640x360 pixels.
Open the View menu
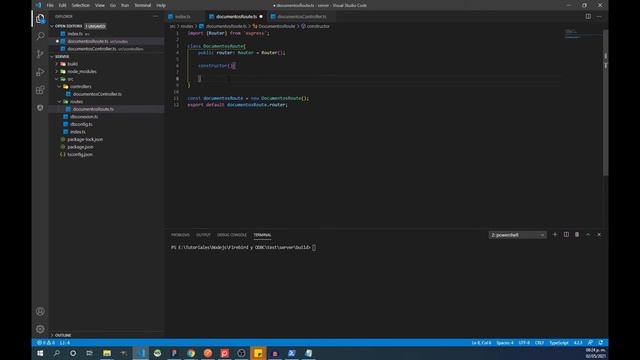100,5
